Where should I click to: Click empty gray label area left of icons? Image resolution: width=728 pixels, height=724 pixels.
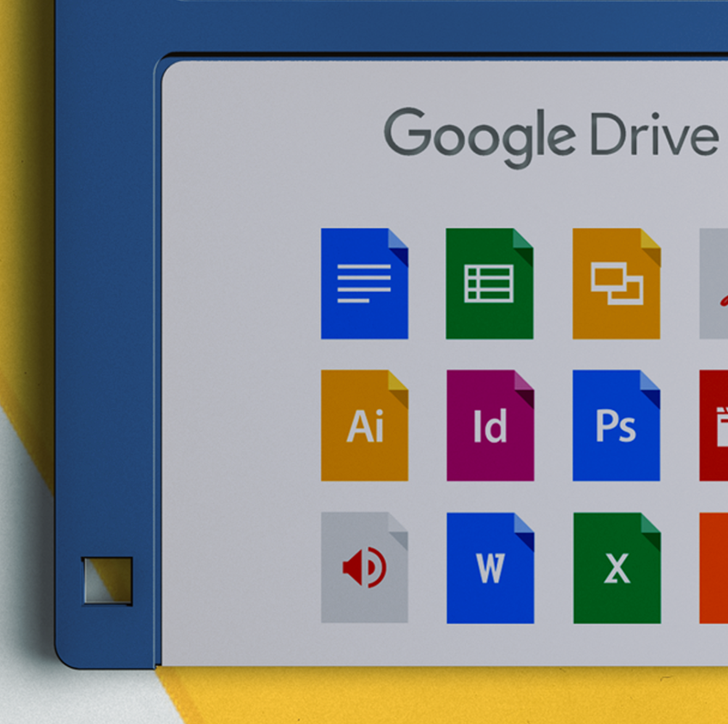(239, 399)
